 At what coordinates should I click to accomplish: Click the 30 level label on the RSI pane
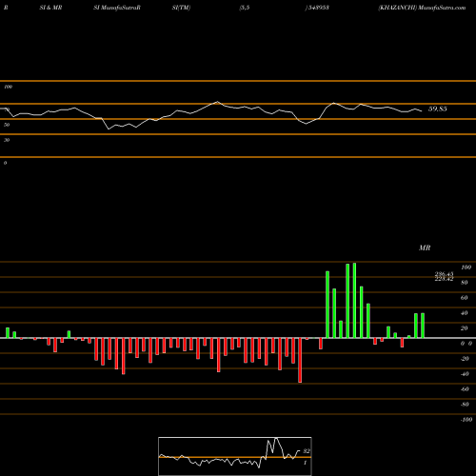(x=7, y=140)
